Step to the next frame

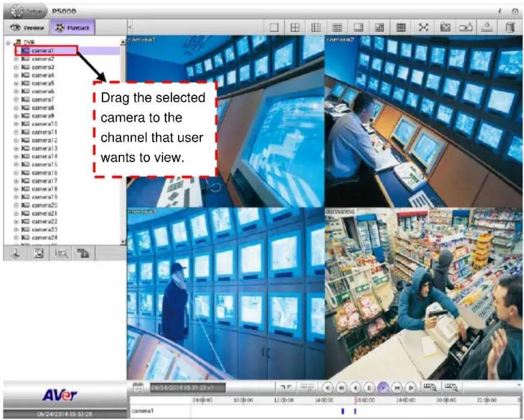tap(410, 388)
